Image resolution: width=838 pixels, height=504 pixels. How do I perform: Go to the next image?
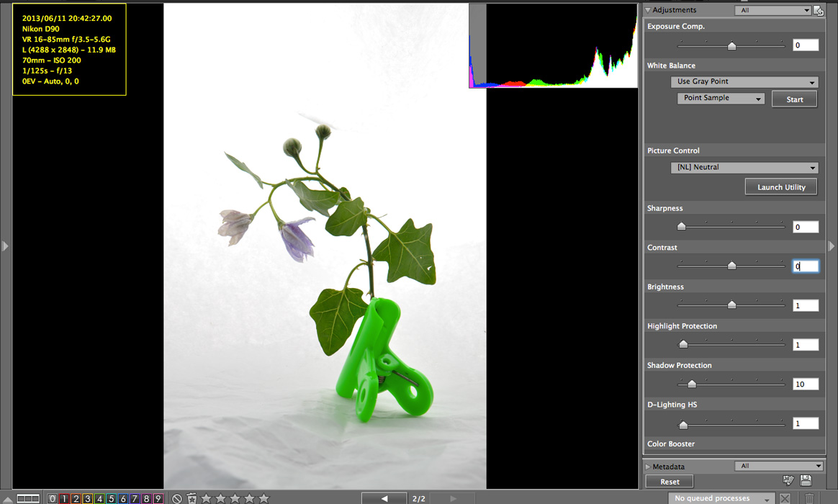pyautogui.click(x=453, y=498)
